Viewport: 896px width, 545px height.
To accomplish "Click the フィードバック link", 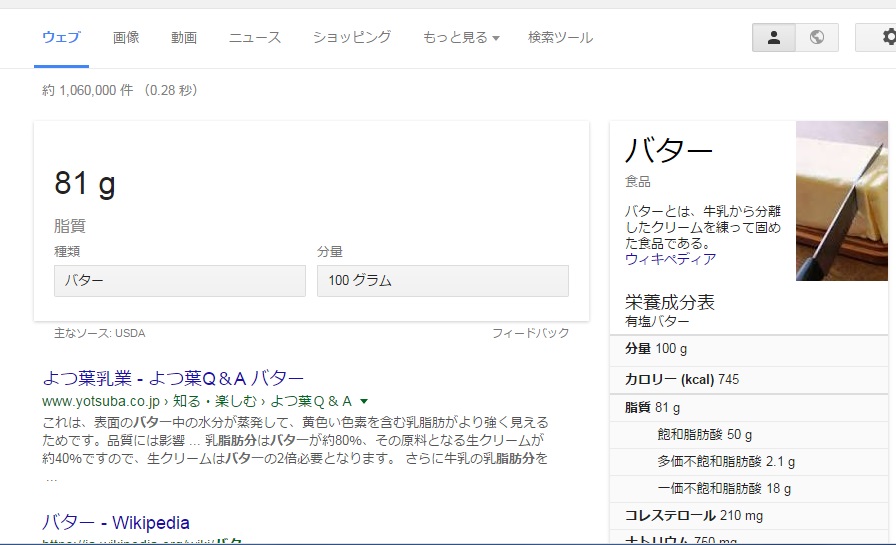I will (x=531, y=333).
